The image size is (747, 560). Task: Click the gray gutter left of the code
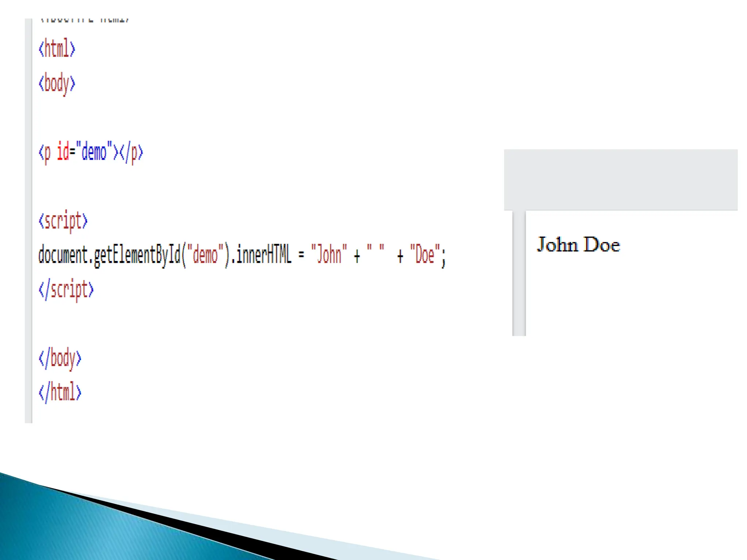click(x=28, y=219)
